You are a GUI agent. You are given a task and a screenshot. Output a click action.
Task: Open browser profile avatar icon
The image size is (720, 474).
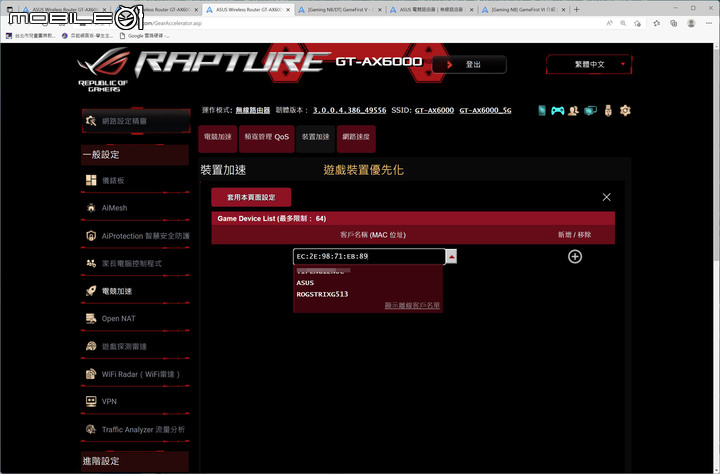click(x=691, y=23)
